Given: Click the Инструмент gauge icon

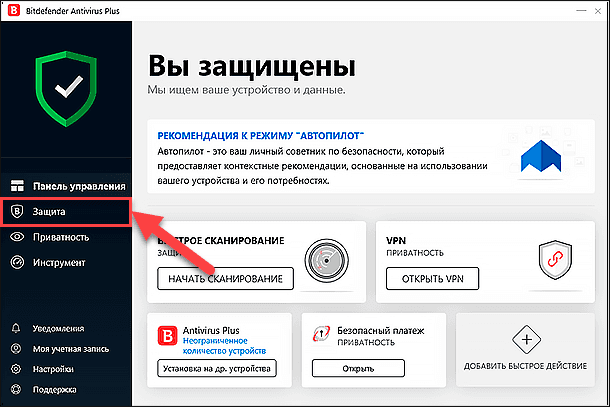Looking at the screenshot, I should [x=17, y=262].
